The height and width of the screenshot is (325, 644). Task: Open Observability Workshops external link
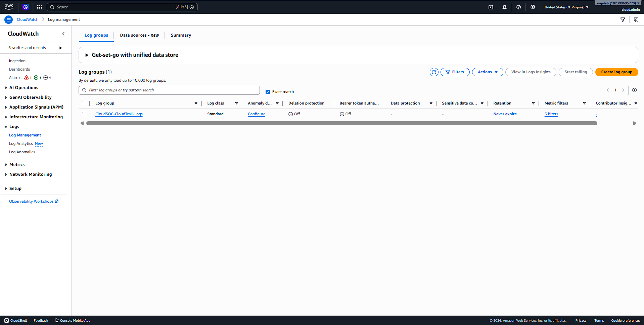point(34,201)
